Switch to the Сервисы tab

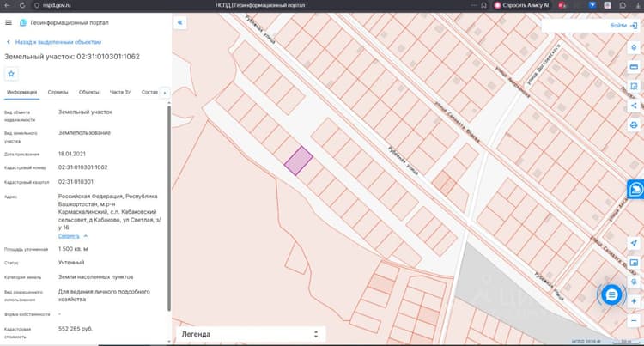pyautogui.click(x=58, y=92)
